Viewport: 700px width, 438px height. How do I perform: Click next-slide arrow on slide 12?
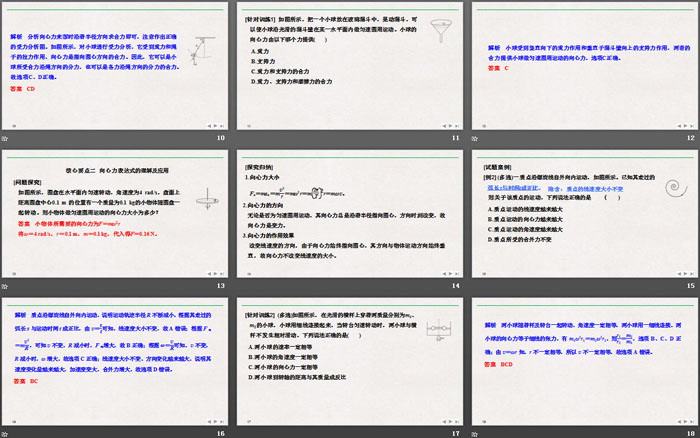(686, 126)
